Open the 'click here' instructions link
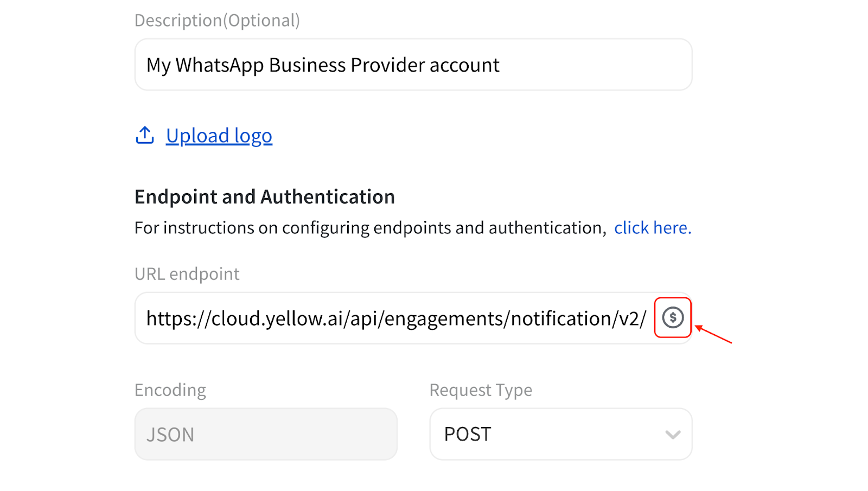The image size is (868, 491). point(652,228)
